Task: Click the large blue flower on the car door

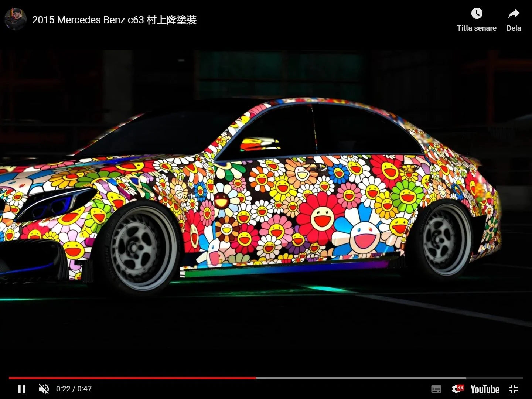Action: click(x=360, y=233)
